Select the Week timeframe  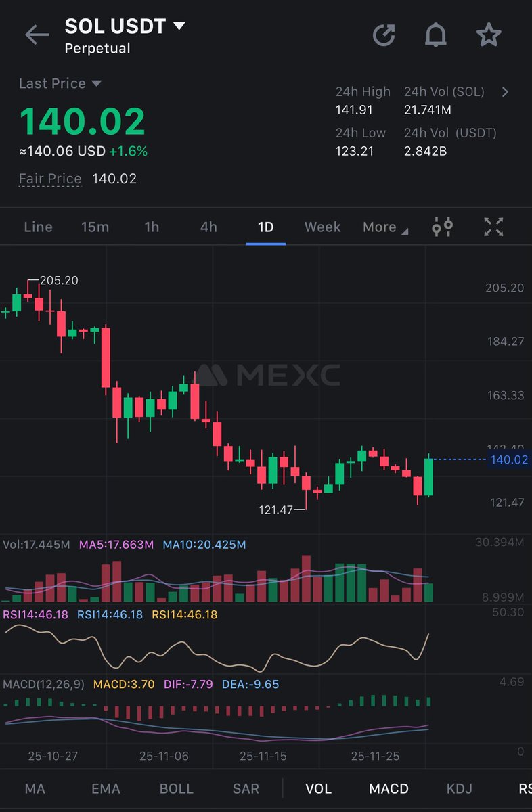(x=322, y=227)
